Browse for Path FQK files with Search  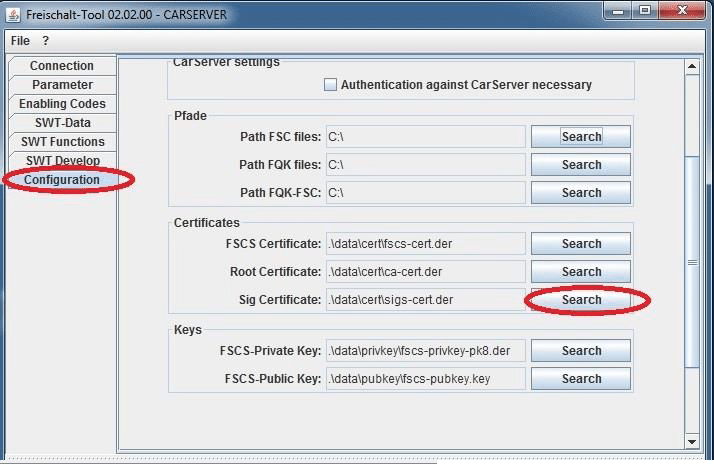click(580, 165)
